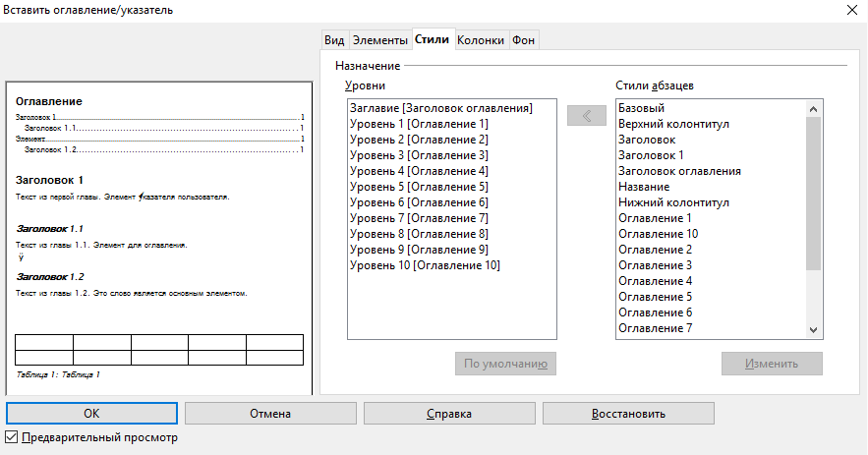The width and height of the screenshot is (868, 455).
Task: Choose Базовый in paragraph styles list
Action: (x=642, y=108)
